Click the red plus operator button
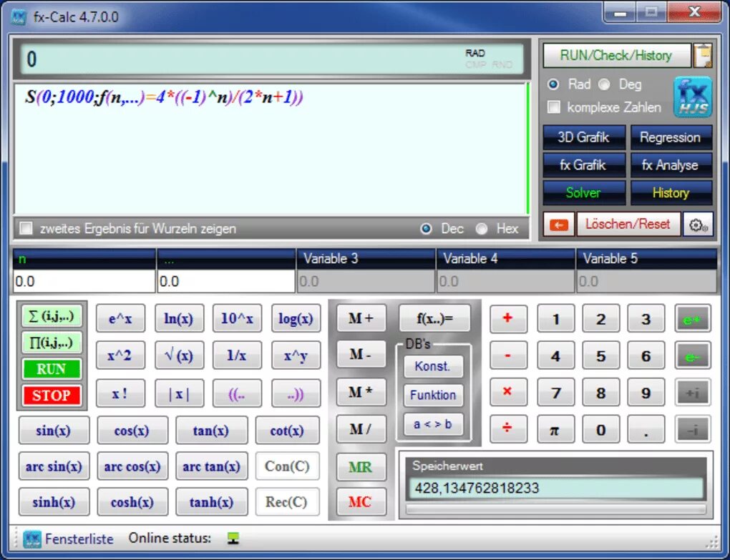Image resolution: width=730 pixels, height=560 pixels. pos(508,318)
